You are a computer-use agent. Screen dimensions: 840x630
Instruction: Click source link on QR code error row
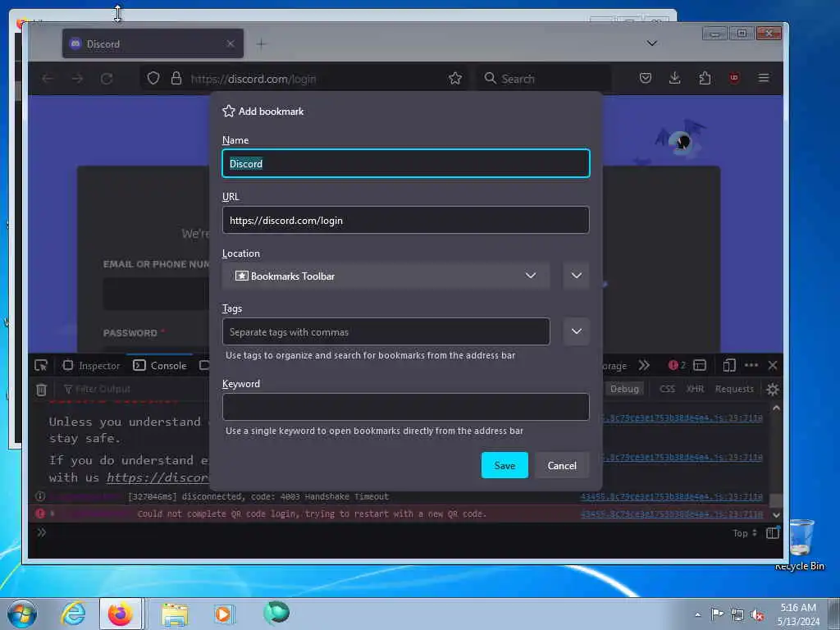671,514
